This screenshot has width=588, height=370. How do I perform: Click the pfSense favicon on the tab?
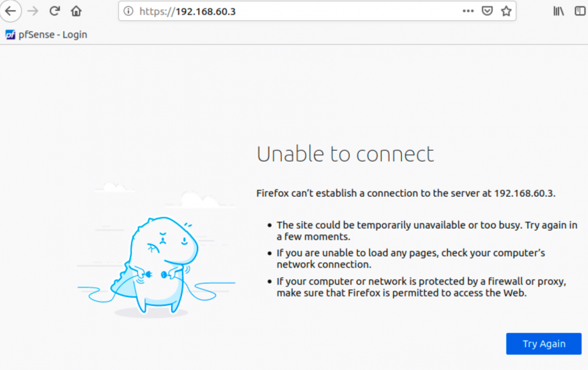click(x=10, y=35)
